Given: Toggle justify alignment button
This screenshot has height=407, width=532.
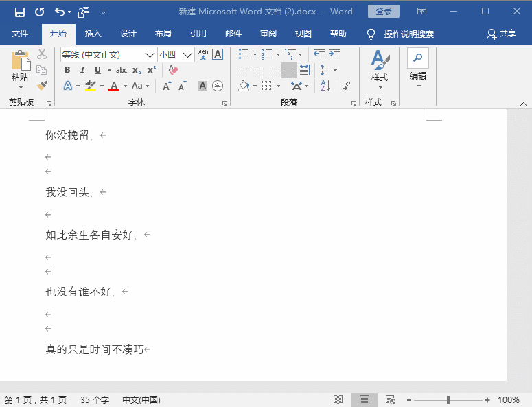Looking at the screenshot, I should tap(289, 70).
